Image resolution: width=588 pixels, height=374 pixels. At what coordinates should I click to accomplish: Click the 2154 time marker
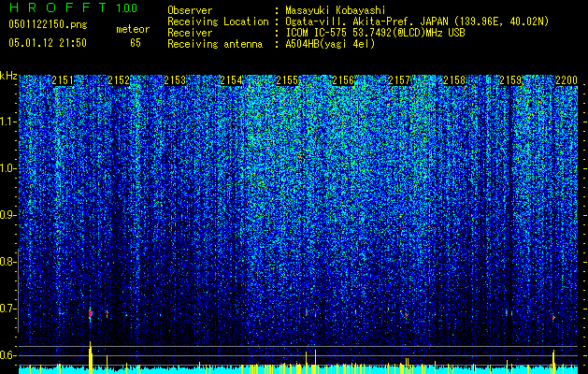click(231, 80)
